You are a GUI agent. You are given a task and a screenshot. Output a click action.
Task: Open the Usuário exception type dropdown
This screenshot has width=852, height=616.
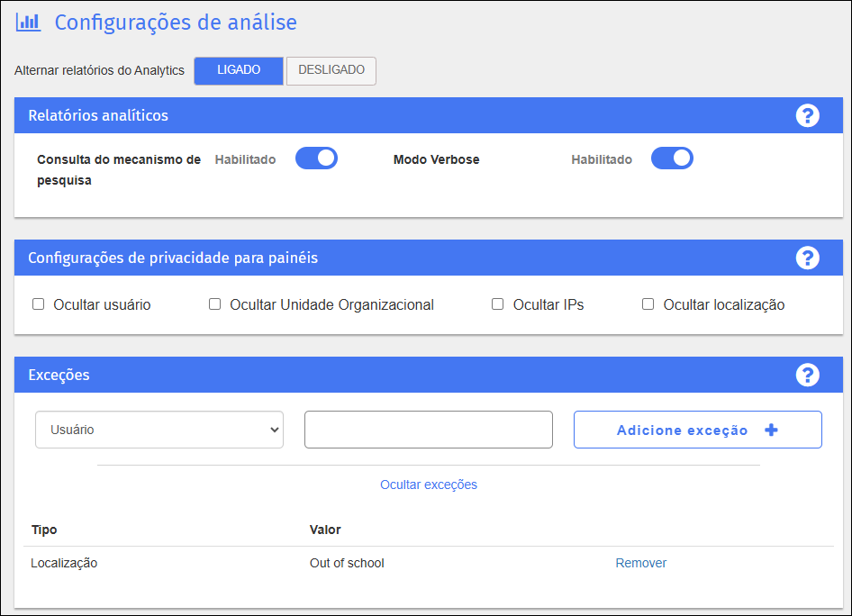(159, 430)
